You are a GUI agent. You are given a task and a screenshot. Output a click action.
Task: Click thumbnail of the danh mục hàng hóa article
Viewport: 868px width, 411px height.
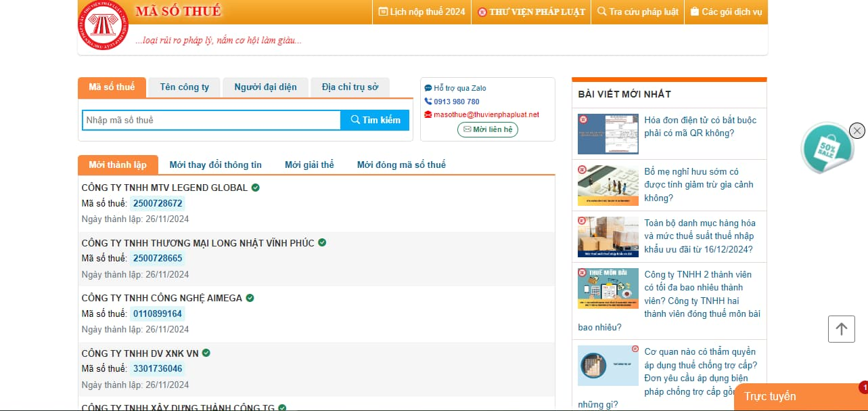click(x=608, y=237)
